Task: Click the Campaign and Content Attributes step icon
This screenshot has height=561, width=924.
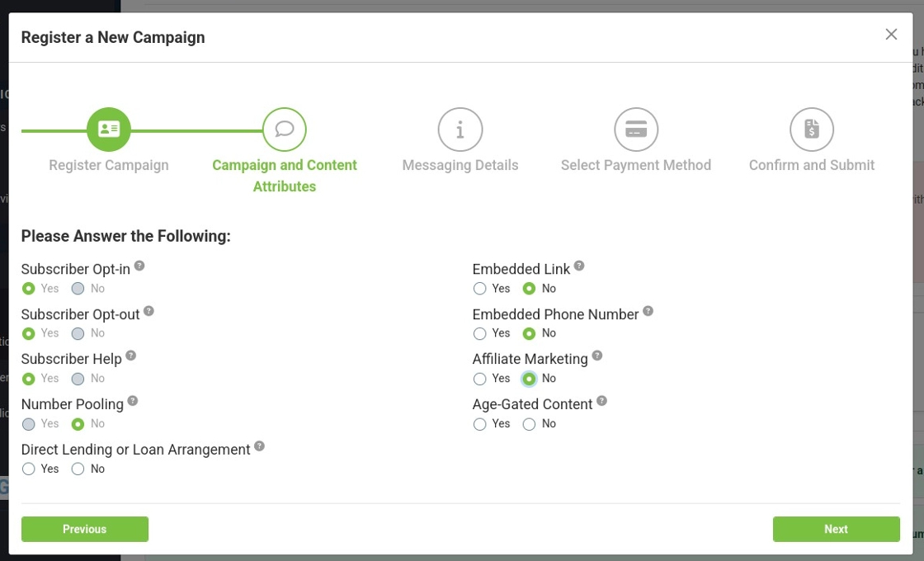Action: [285, 130]
